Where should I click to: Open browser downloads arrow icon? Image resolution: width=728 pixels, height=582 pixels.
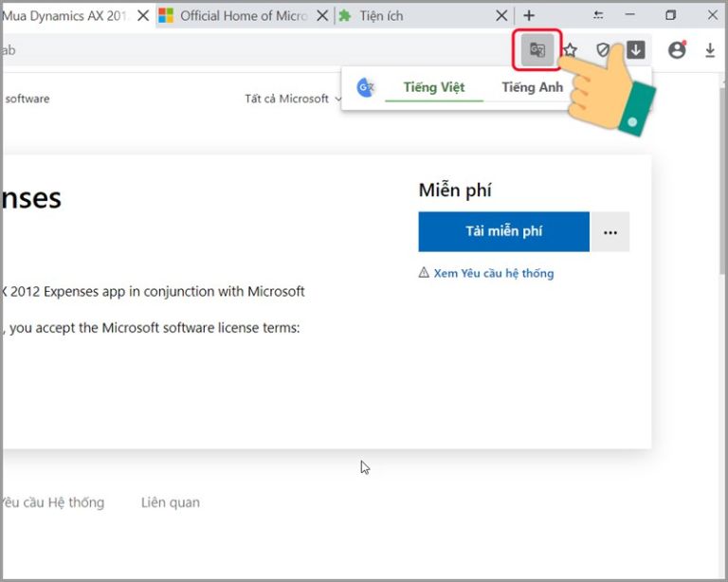point(710,50)
